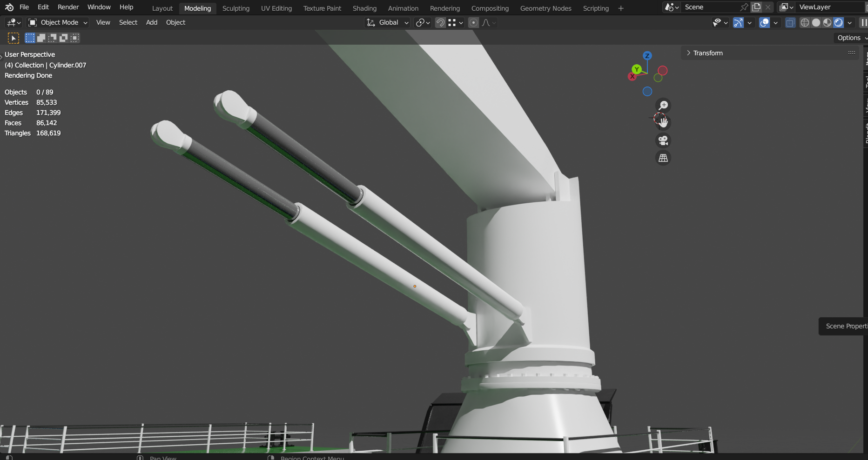868x460 pixels.
Task: Open the viewport Add menu
Action: coord(152,22)
